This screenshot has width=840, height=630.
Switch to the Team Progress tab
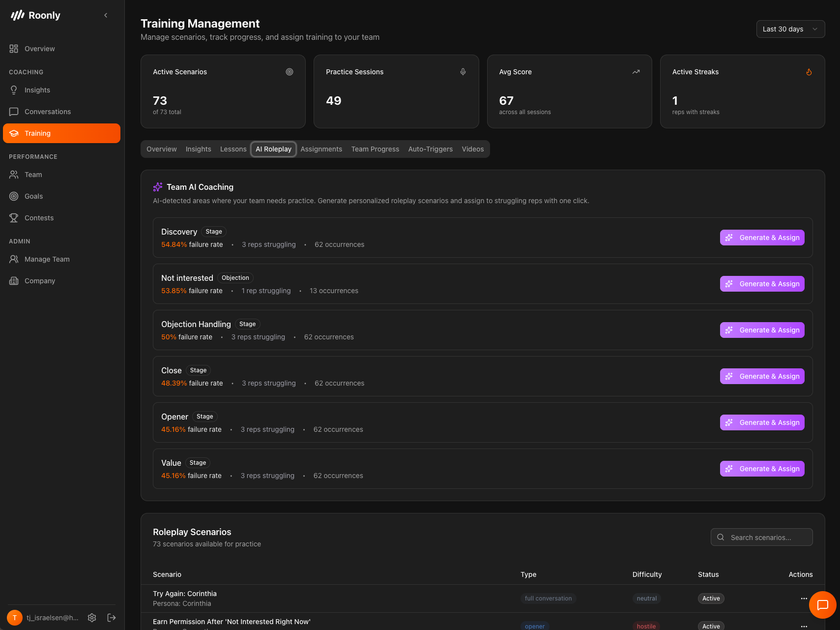click(375, 149)
